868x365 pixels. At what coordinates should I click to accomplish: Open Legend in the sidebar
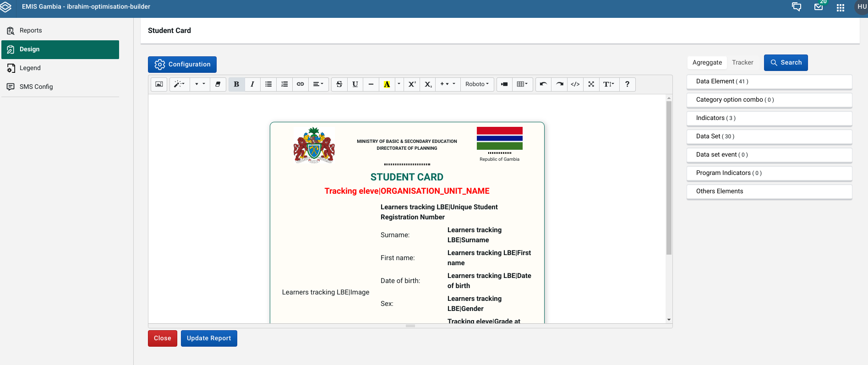(30, 68)
